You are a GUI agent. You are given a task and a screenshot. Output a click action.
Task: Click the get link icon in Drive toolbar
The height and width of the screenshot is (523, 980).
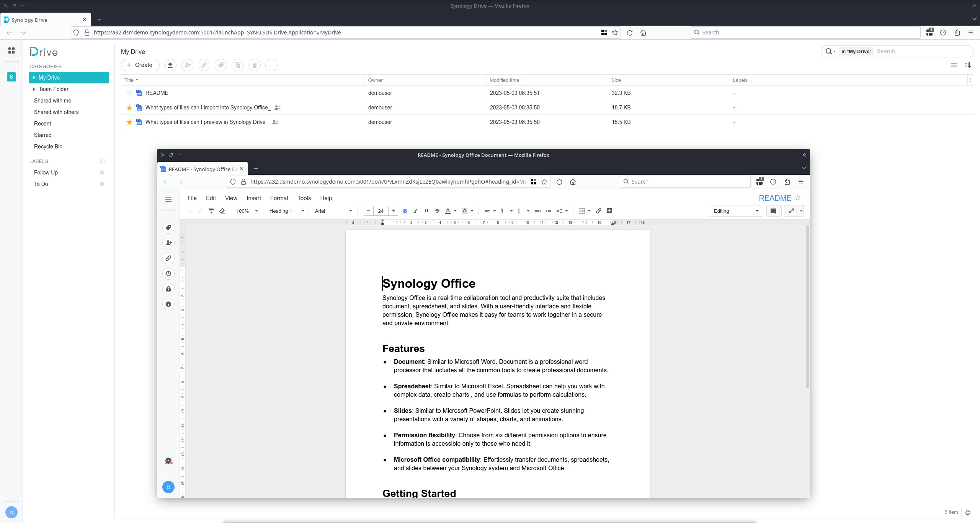(204, 65)
